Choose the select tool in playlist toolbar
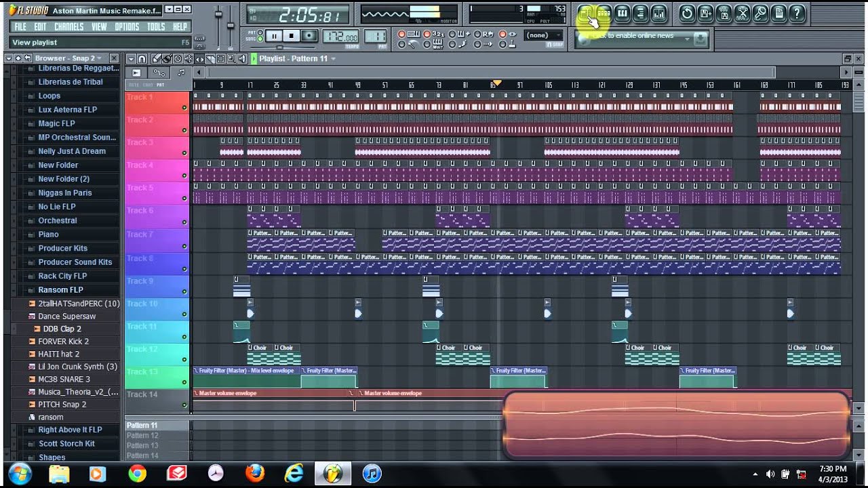The width and height of the screenshot is (868, 488). pyautogui.click(x=221, y=58)
